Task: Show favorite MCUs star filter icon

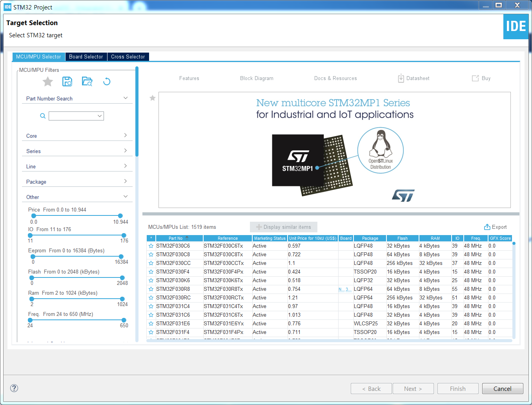Action: (48, 82)
